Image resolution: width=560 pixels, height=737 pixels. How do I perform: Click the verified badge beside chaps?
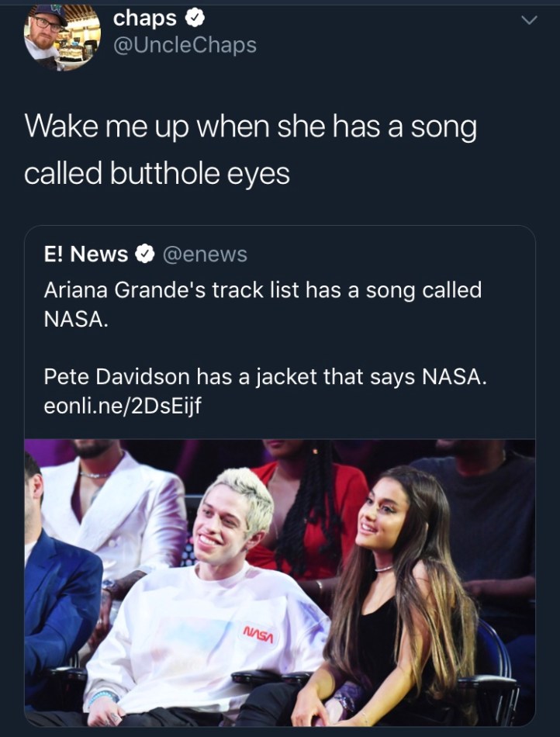(x=195, y=18)
